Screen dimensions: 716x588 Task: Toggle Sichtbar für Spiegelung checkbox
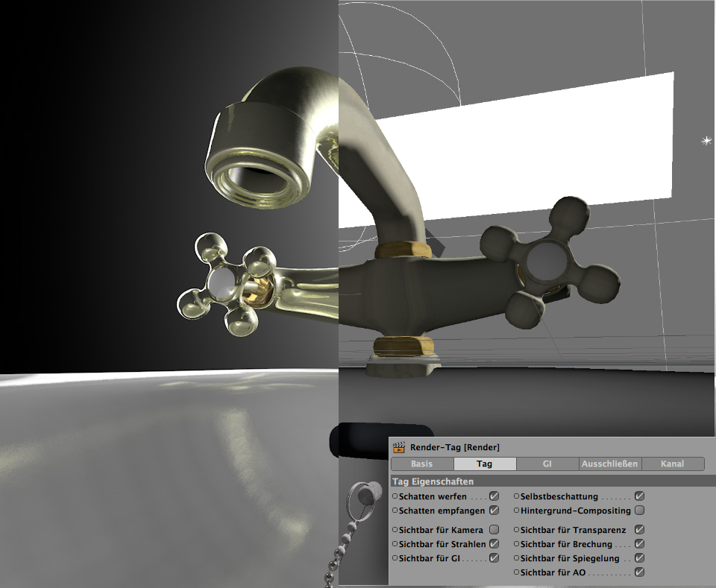click(x=640, y=558)
